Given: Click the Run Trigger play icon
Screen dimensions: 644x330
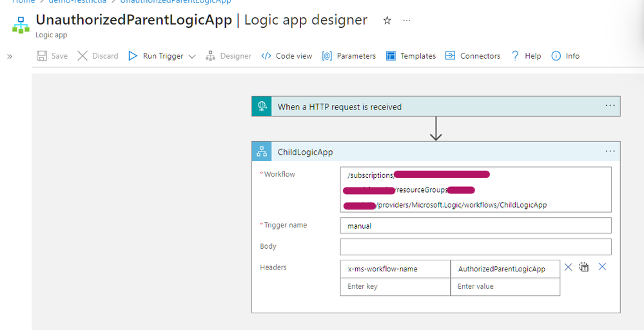Looking at the screenshot, I should pos(133,56).
